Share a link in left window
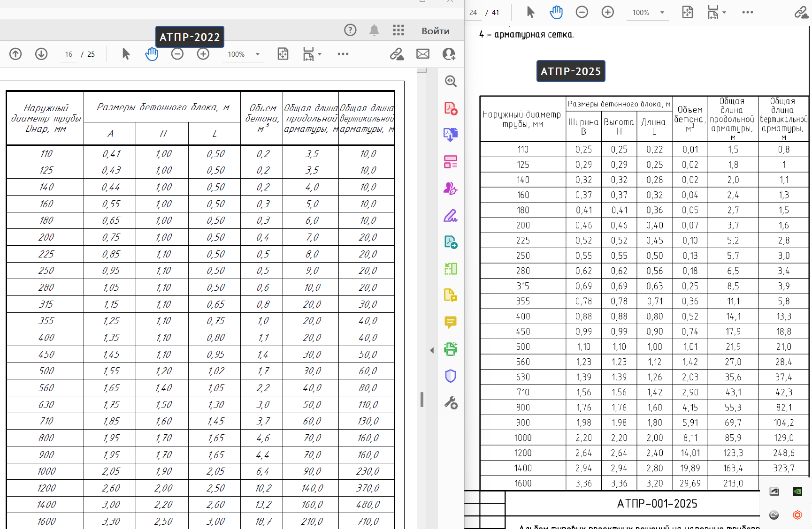This screenshot has width=812, height=529. 397,54
